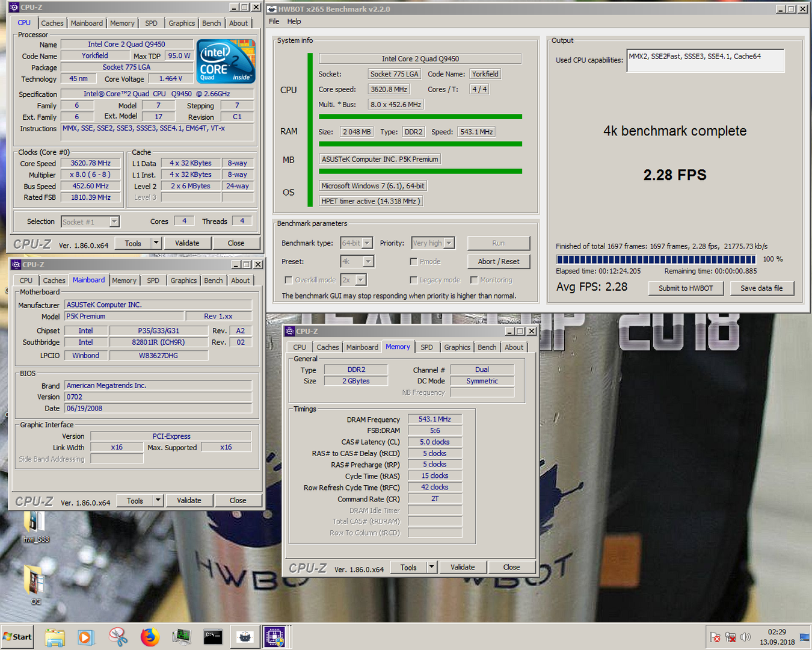Switch to the CPU-Z taskbar icon
Viewport: 812px width, 650px height.
275,637
